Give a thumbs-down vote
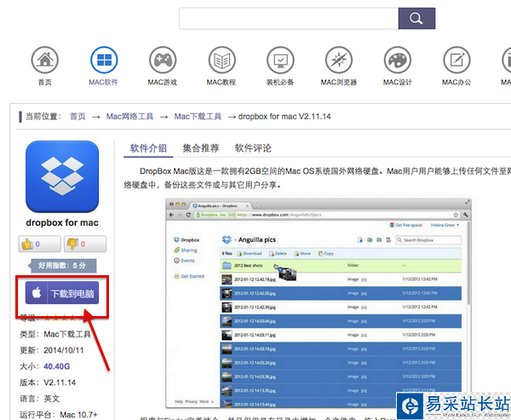This screenshot has width=511, height=420. (85, 244)
